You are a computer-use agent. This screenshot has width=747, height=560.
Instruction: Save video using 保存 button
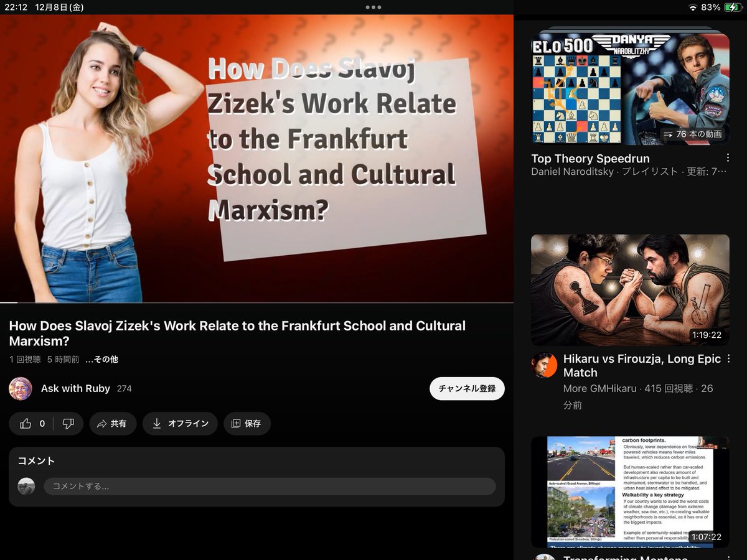click(x=247, y=424)
